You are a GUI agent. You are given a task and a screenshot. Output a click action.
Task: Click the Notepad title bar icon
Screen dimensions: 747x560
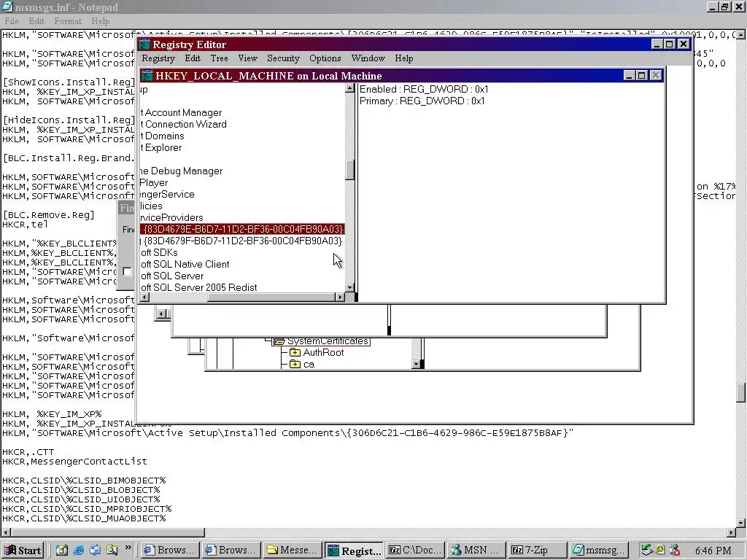point(7,7)
